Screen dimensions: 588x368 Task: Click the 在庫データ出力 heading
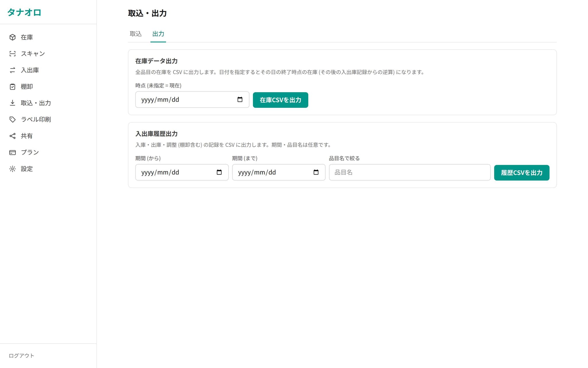tap(156, 61)
